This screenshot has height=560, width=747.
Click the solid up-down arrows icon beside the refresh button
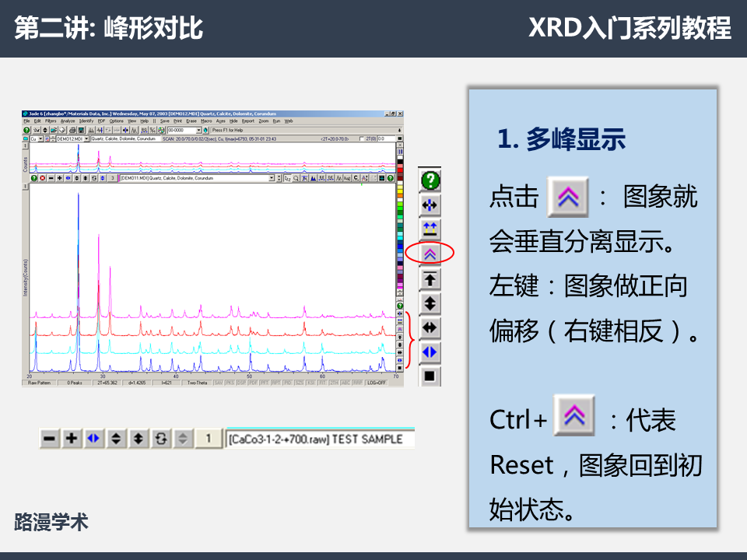pyautogui.click(x=139, y=438)
